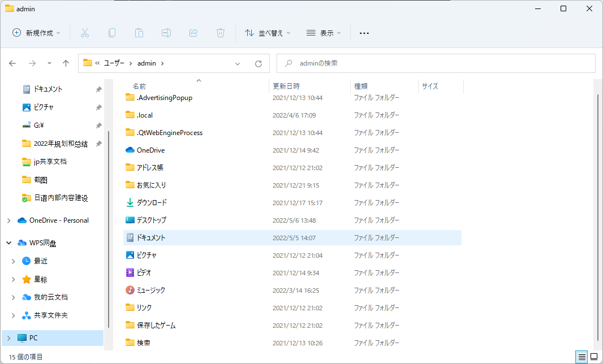Click the Cut scissors icon in toolbar
The image size is (603, 364).
(85, 33)
